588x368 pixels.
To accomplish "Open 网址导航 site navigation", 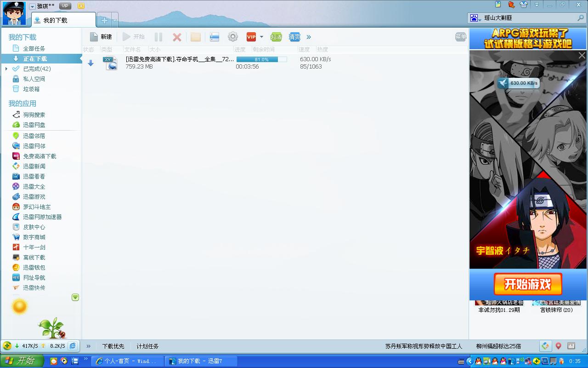I will (x=34, y=277).
